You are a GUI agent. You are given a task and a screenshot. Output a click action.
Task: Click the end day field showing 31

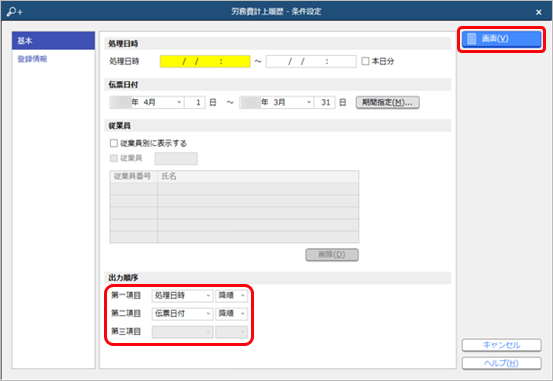325,103
